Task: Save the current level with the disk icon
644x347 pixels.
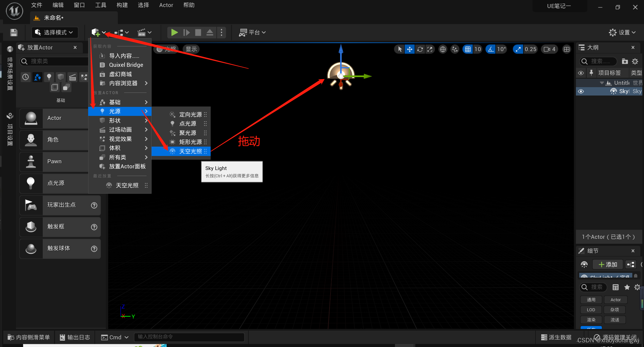Action: tap(14, 32)
